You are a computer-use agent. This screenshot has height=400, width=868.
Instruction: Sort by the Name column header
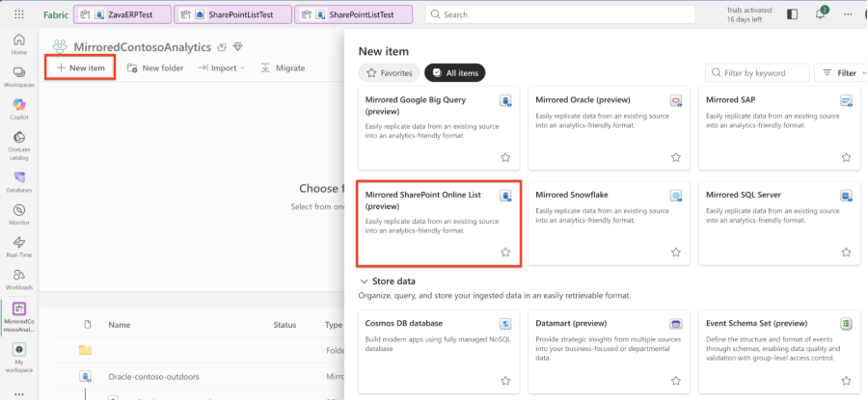[x=120, y=325]
